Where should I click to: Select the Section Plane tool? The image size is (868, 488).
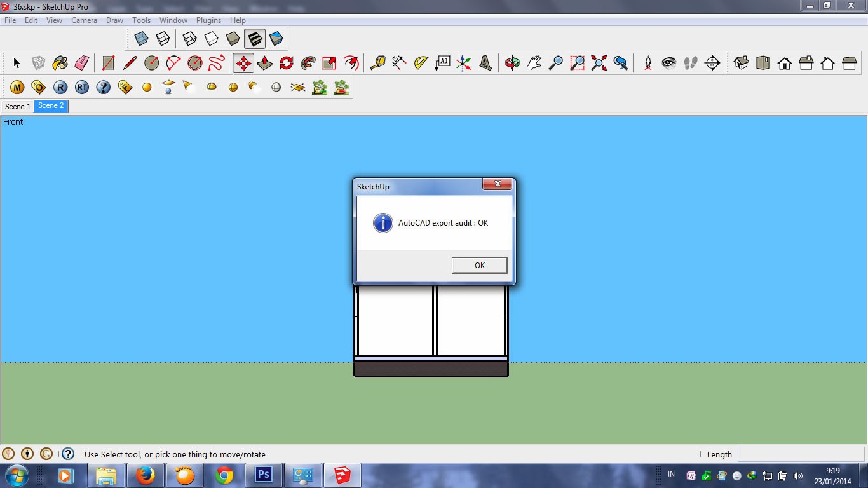tap(712, 63)
